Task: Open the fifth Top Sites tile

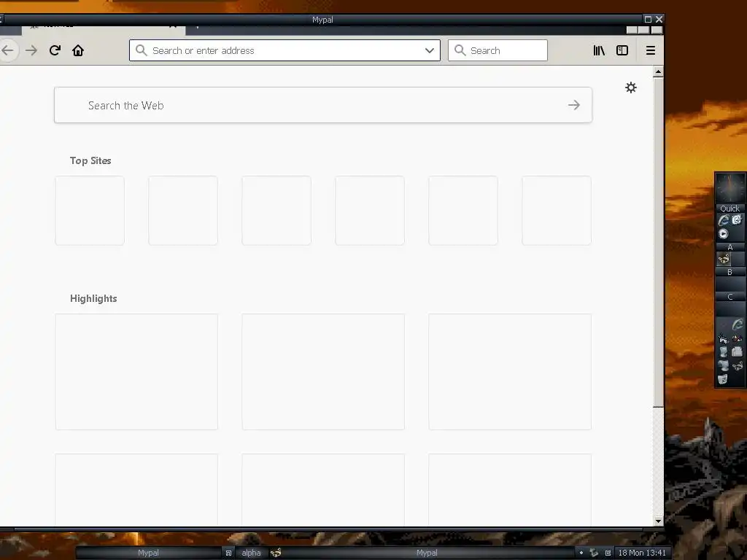Action: (x=463, y=211)
